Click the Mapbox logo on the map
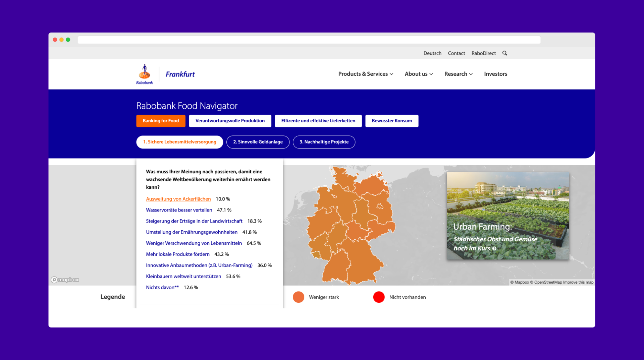The height and width of the screenshot is (360, 644). [x=65, y=280]
